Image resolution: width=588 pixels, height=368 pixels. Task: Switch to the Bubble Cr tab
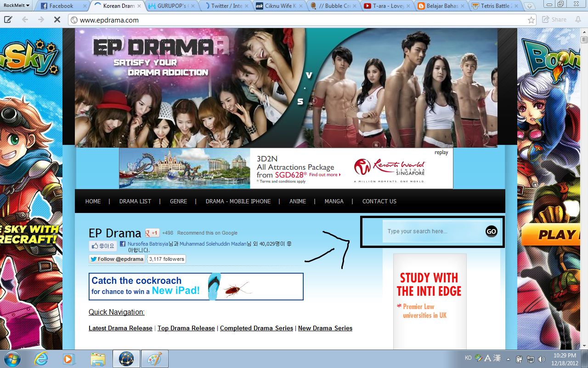pyautogui.click(x=334, y=6)
